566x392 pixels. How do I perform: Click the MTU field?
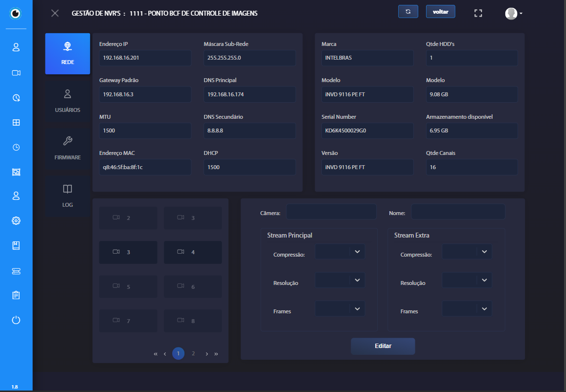coord(145,131)
